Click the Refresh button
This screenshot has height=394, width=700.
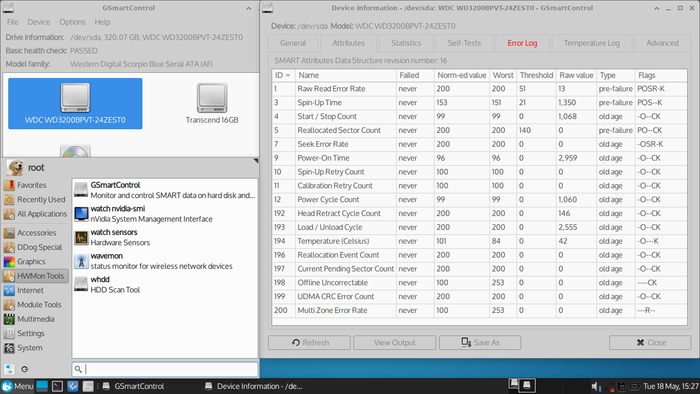pos(309,343)
